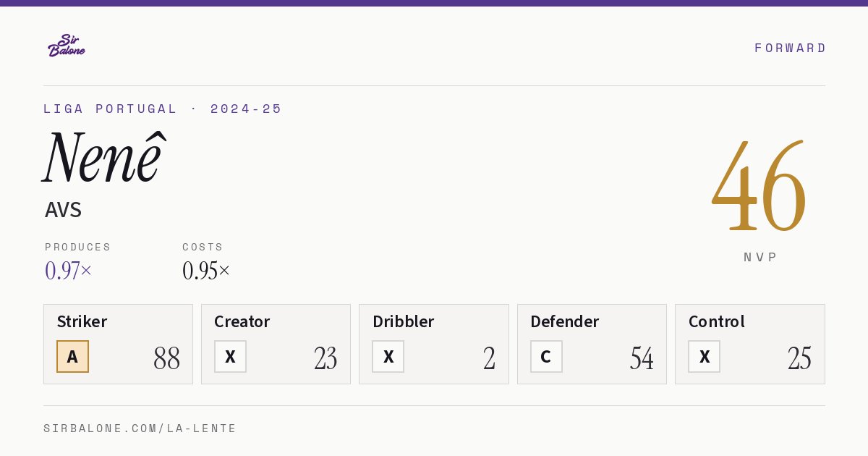Open the sirbalone.com/la-lente link
The height and width of the screenshot is (456, 868).
point(140,428)
